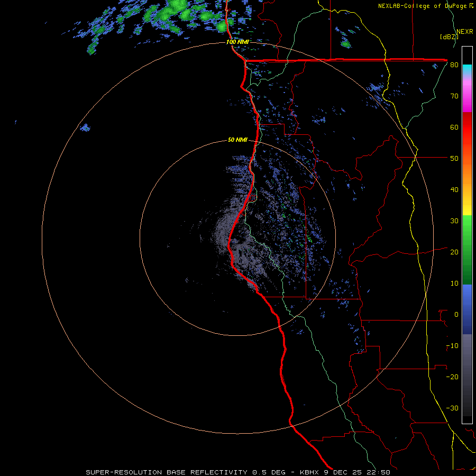Image resolution: width=476 pixels, height=476 pixels.
Task: Click the [dBZ] unit label
Action: click(449, 37)
